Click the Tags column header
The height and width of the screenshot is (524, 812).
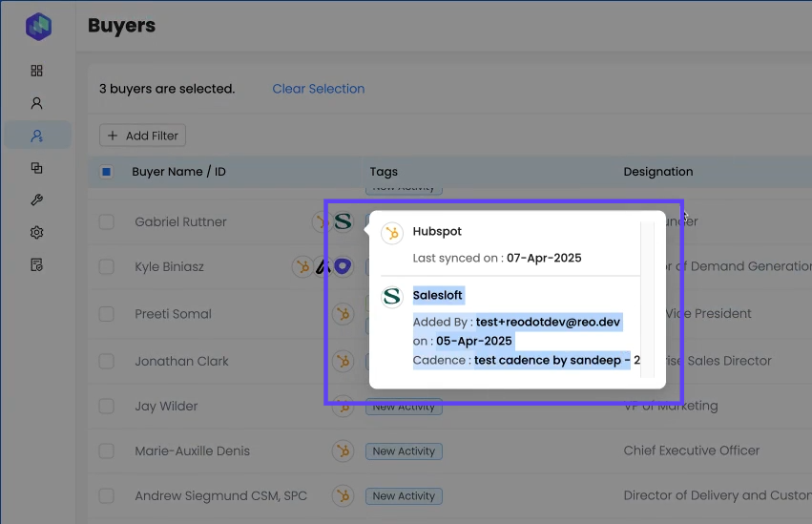coord(384,172)
